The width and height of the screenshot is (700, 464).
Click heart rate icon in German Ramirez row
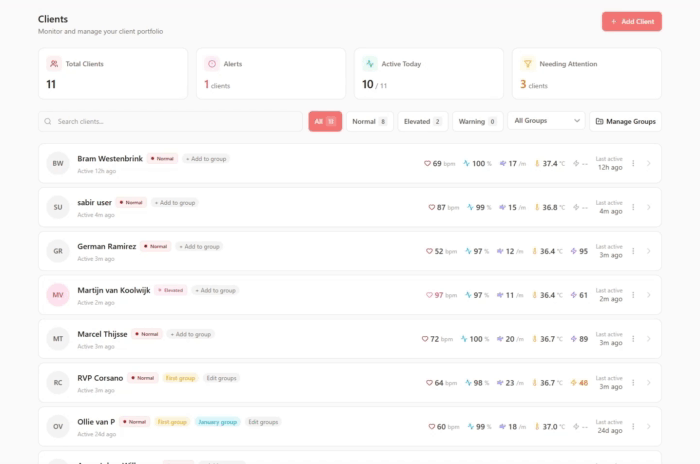(x=429, y=251)
